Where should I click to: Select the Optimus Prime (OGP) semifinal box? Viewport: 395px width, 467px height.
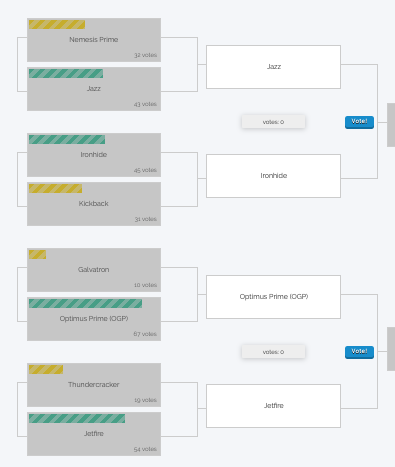point(273,297)
